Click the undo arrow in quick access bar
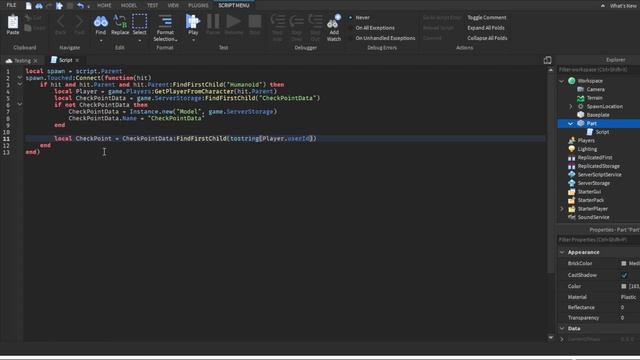Screen dimensions: 640x360 point(80,6)
